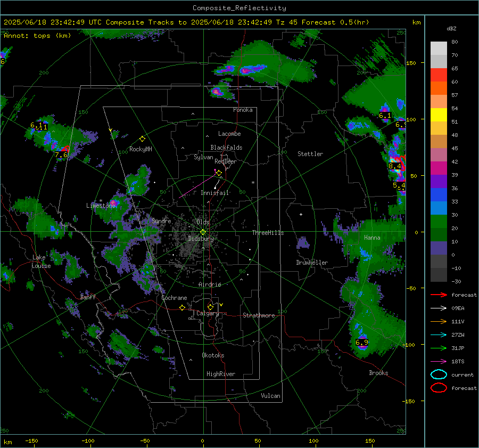Click the red forecast cell beside 7.6 label
This screenshot has height=448, width=479.
point(65,149)
